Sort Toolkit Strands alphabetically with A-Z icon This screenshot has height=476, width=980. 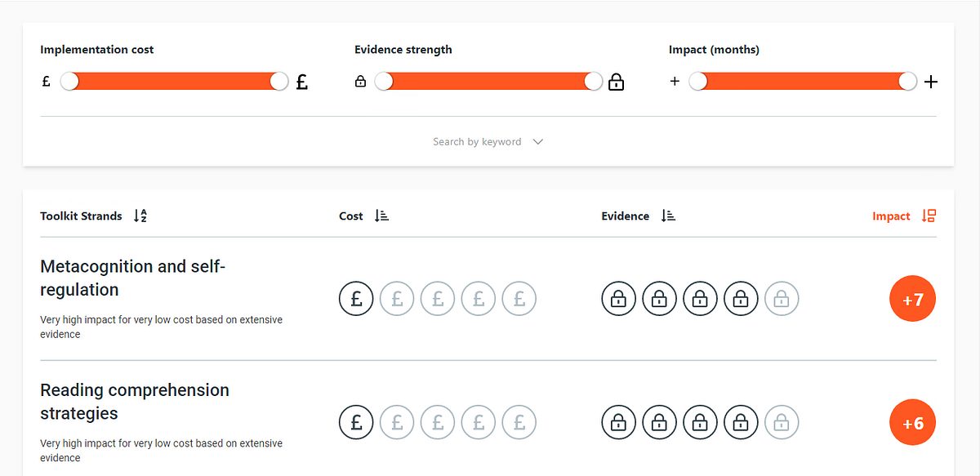[140, 216]
